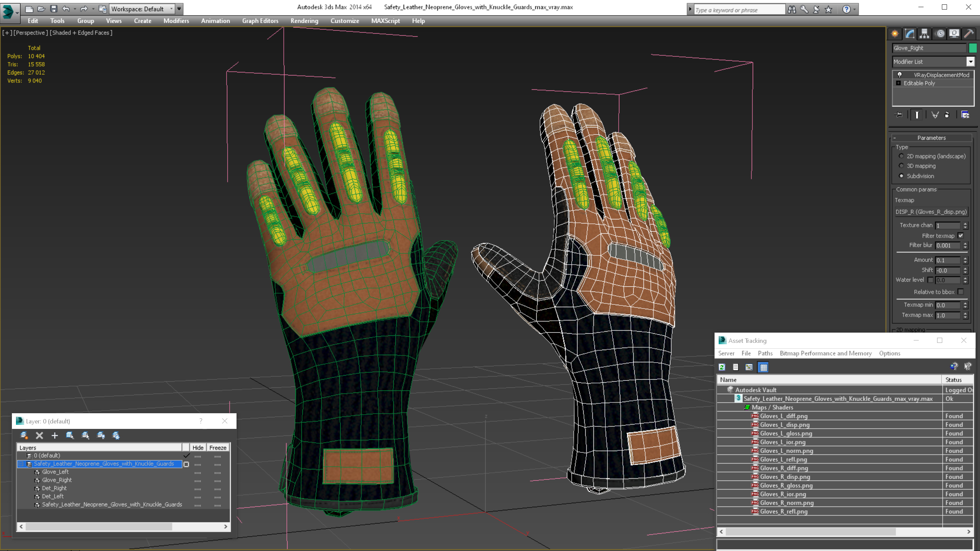The width and height of the screenshot is (980, 551).
Task: Open the Motion command panel tab
Action: click(x=940, y=33)
